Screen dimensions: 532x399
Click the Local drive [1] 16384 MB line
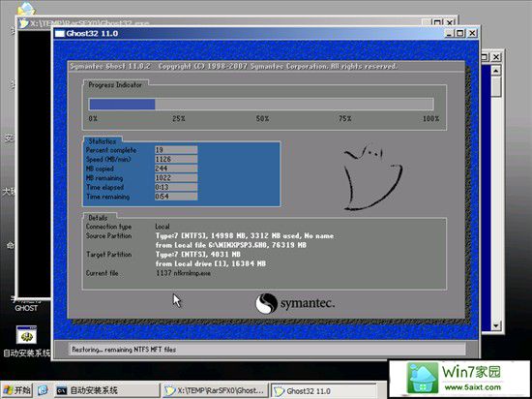[x=210, y=263]
